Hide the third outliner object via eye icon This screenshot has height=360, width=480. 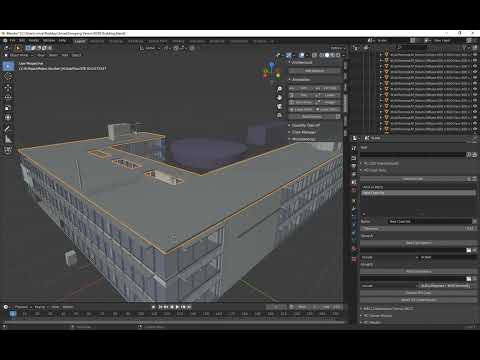pyautogui.click(x=475, y=66)
